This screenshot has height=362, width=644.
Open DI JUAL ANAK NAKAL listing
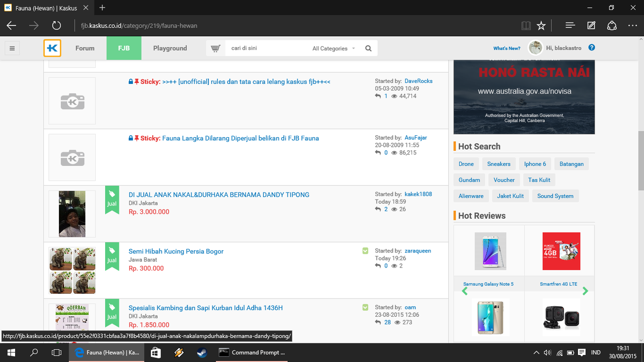(219, 195)
